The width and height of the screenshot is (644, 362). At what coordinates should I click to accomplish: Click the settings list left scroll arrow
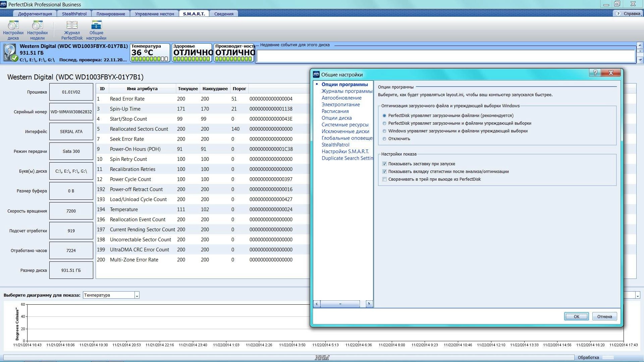pos(317,304)
